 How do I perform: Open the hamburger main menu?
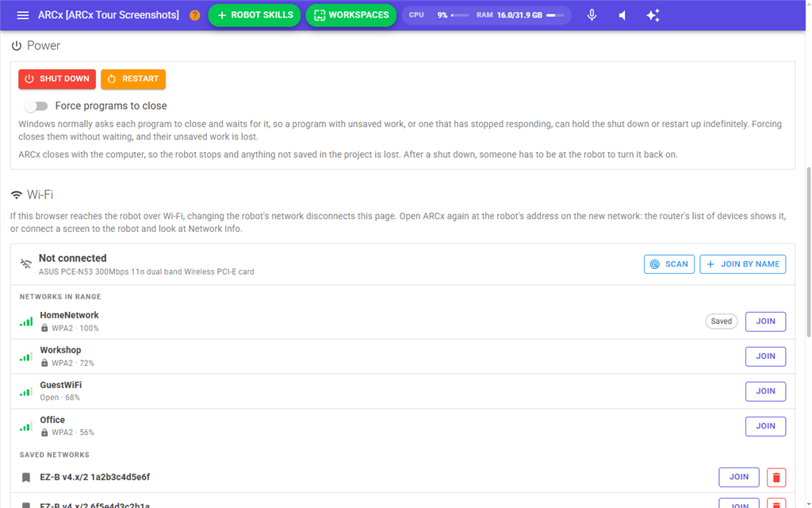click(x=23, y=15)
